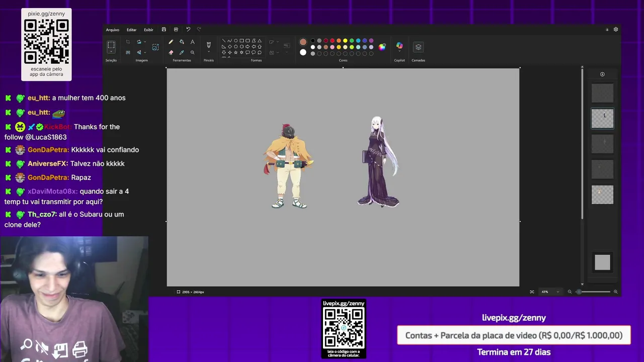
Task: Select the Pincéis brush tool
Action: pyautogui.click(x=209, y=45)
